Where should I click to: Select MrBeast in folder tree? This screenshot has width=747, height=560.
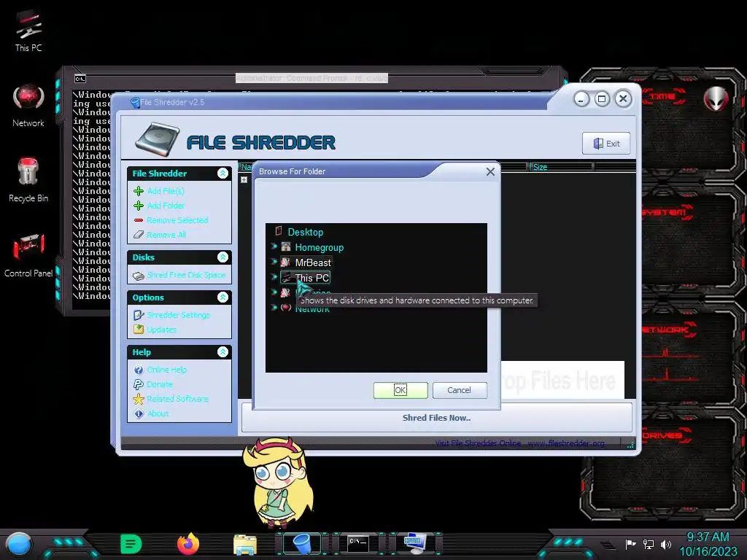312,262
